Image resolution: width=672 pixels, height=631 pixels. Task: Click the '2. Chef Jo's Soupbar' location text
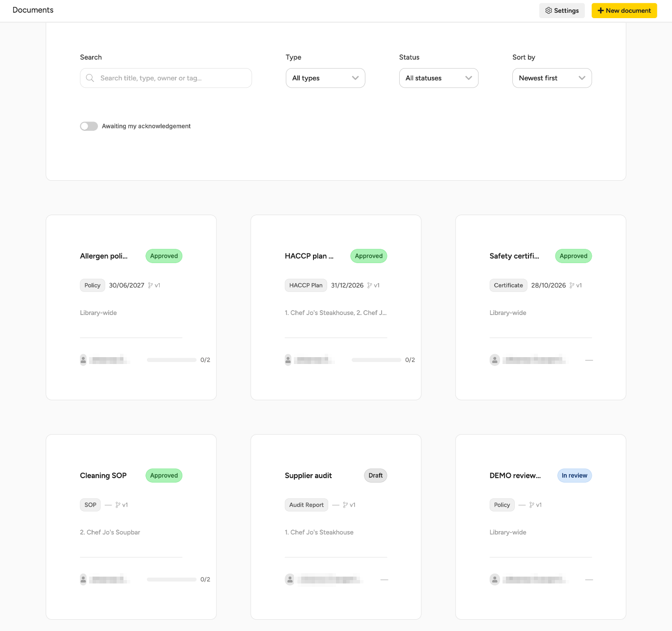click(x=110, y=532)
